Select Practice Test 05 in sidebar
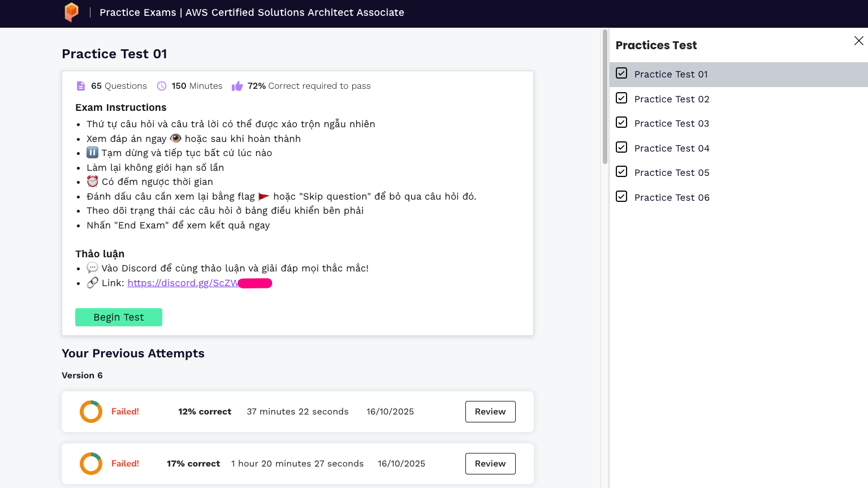Screen dimensions: 868x488 pyautogui.click(x=671, y=172)
